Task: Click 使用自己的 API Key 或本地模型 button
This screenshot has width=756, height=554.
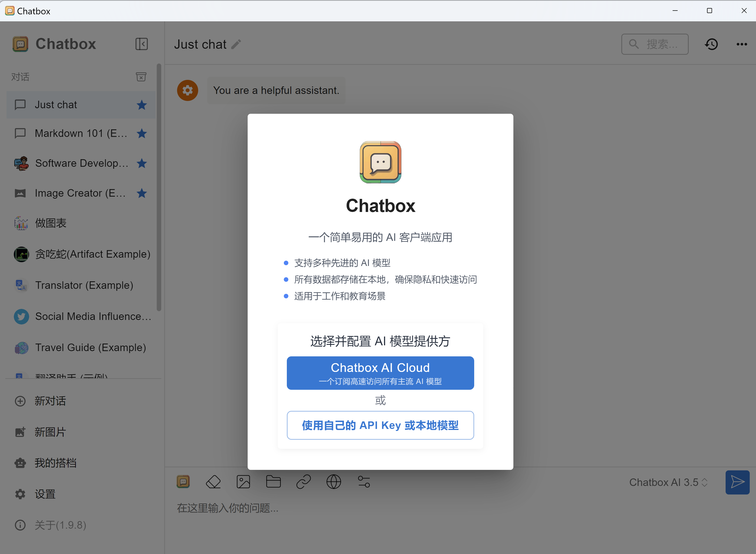Action: tap(380, 425)
